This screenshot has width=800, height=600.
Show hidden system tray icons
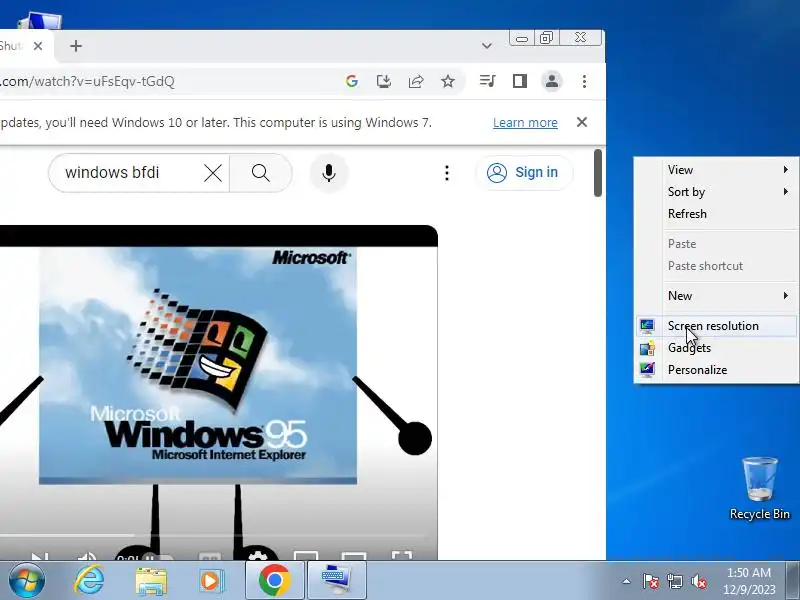627,581
